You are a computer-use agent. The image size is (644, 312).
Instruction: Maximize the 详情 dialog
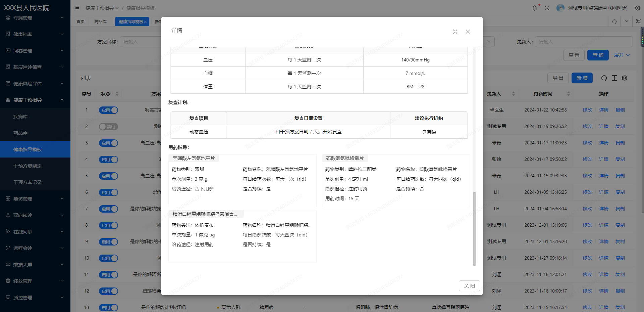455,31
